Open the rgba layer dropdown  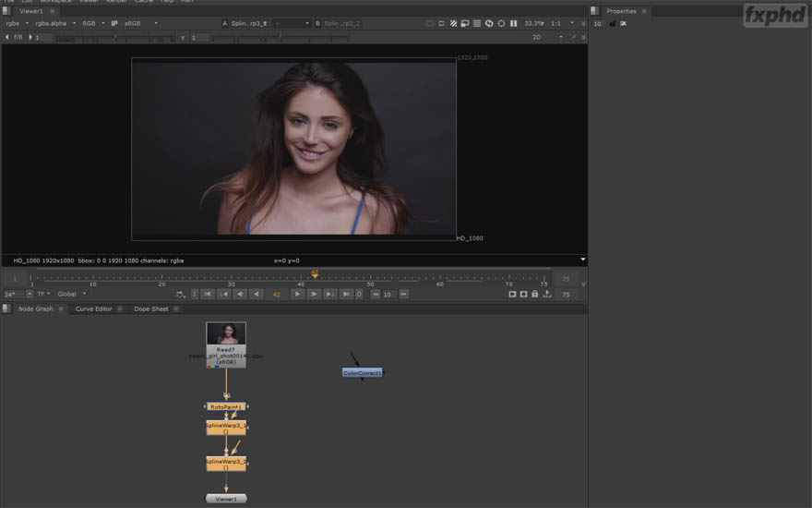pyautogui.click(x=18, y=23)
